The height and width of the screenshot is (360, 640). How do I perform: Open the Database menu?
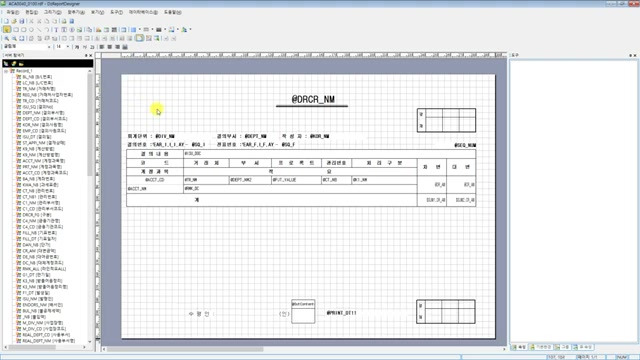(x=143, y=12)
